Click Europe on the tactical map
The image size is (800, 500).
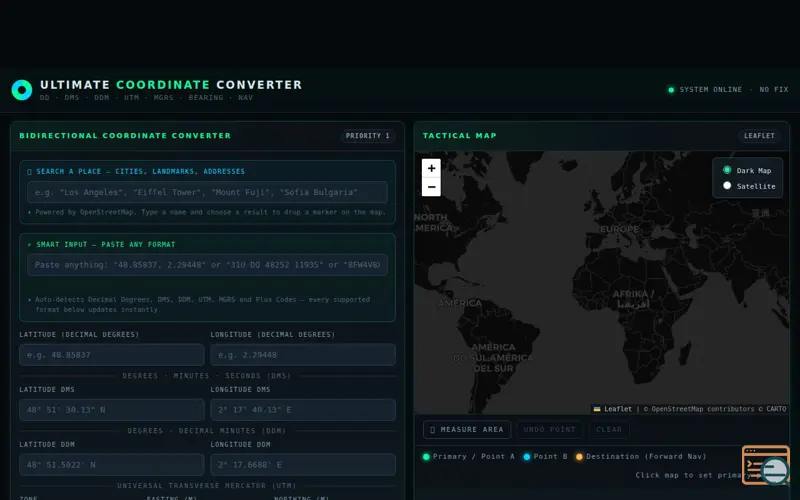tap(619, 229)
